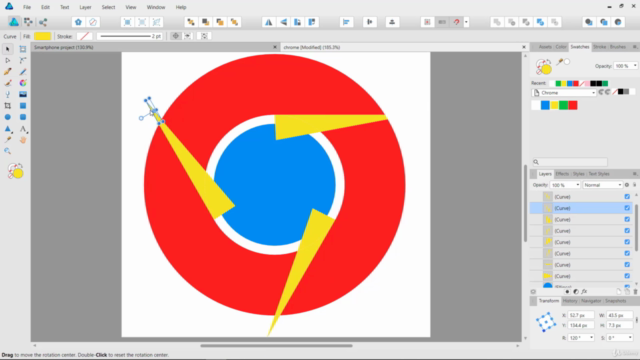Select the Triangle shape tool
This screenshot has width=640, height=360.
pos(7,129)
